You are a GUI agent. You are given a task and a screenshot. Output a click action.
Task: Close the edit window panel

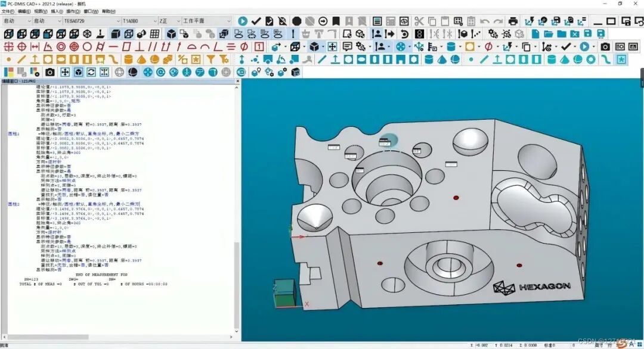[237, 81]
